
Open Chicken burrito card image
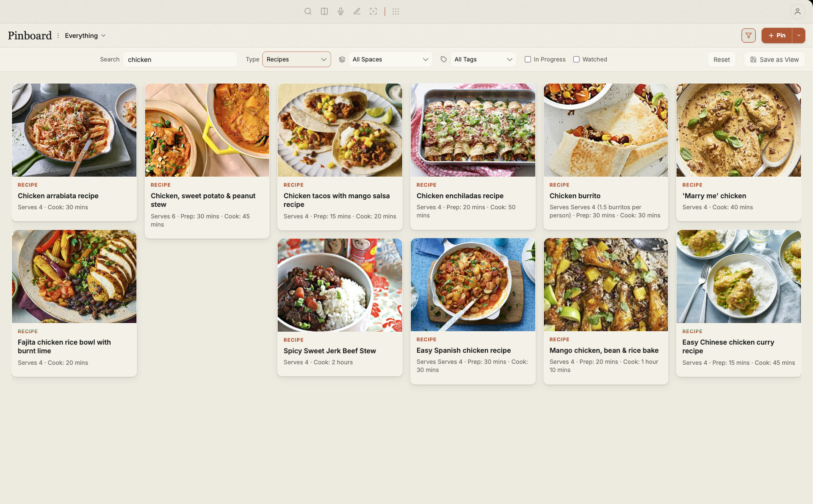(606, 130)
